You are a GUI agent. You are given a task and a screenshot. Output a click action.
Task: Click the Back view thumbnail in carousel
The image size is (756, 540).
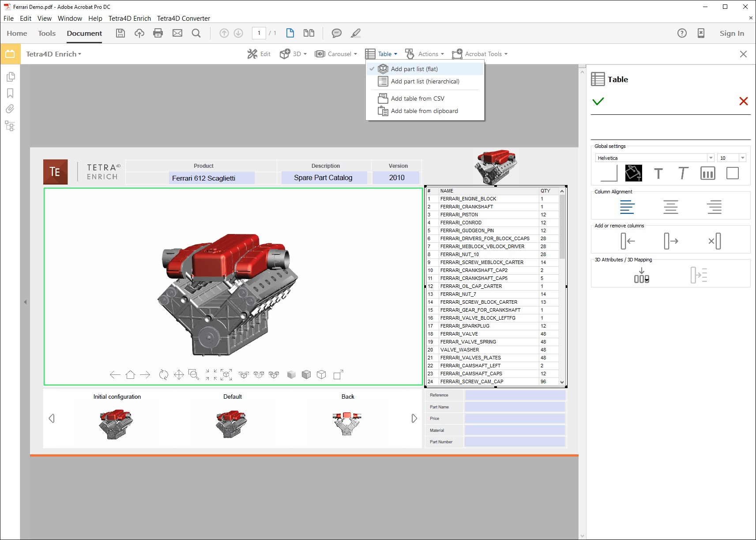click(347, 423)
